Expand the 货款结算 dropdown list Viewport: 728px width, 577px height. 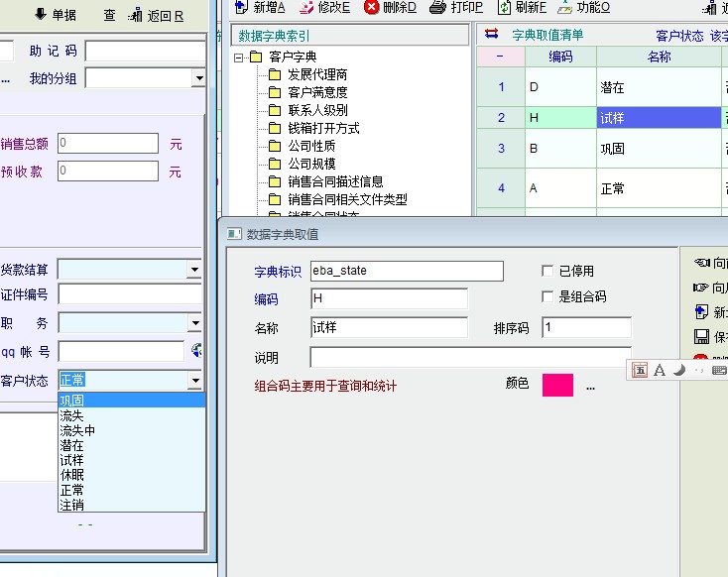tap(194, 270)
